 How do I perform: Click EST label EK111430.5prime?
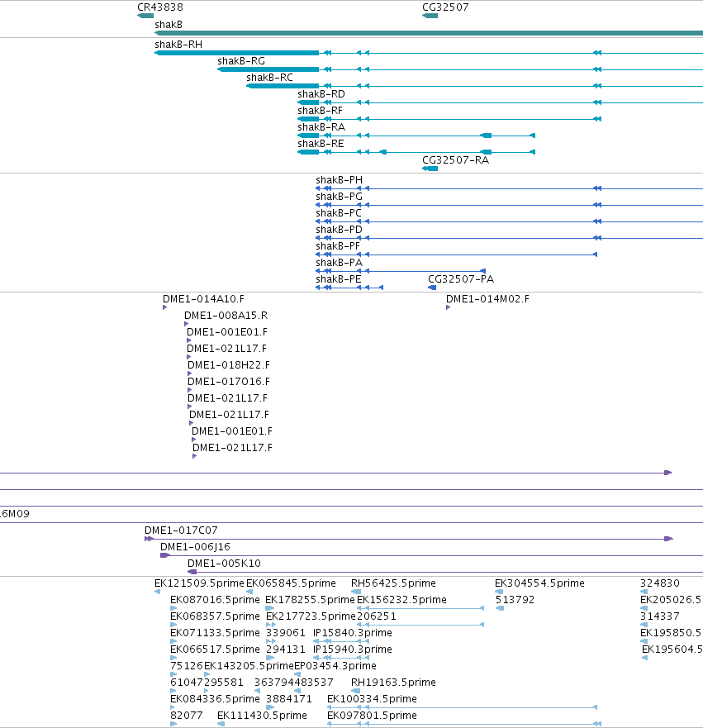pyautogui.click(x=262, y=716)
